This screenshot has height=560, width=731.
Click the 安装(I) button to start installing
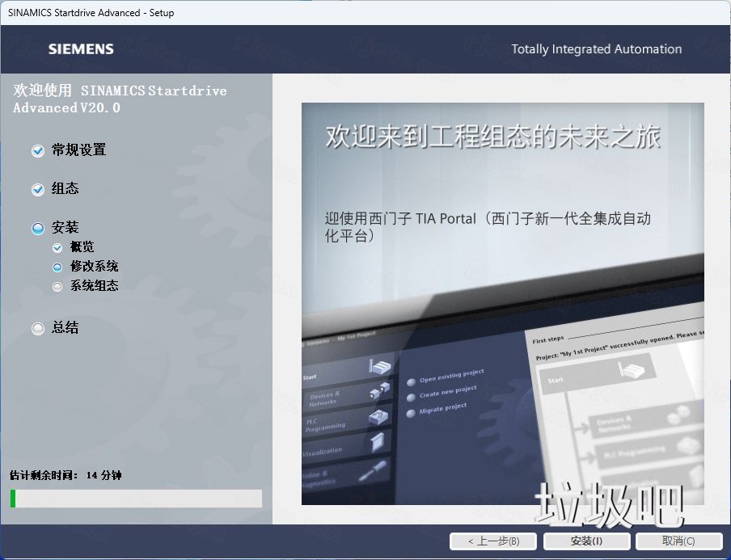(x=586, y=541)
